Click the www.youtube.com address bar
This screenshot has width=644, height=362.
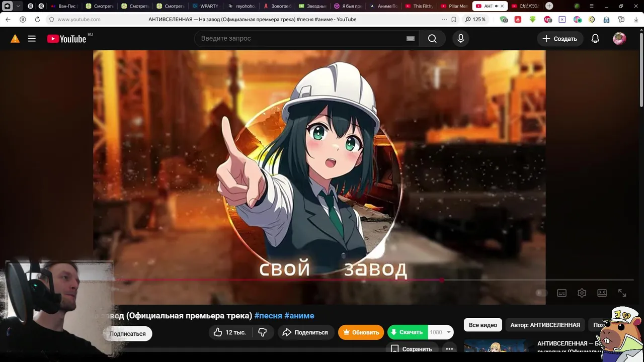pos(79,19)
